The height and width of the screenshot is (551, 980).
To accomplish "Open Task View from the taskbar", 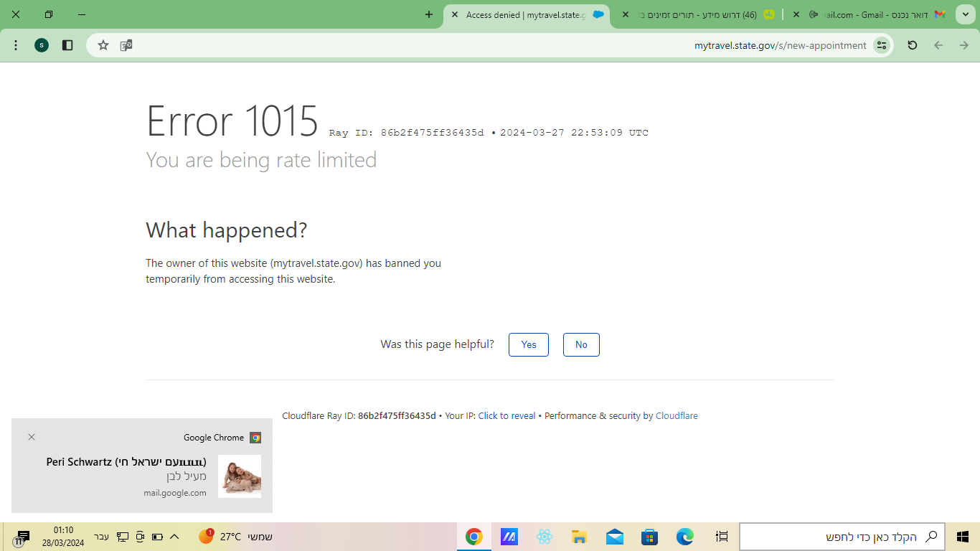I will pos(722,537).
